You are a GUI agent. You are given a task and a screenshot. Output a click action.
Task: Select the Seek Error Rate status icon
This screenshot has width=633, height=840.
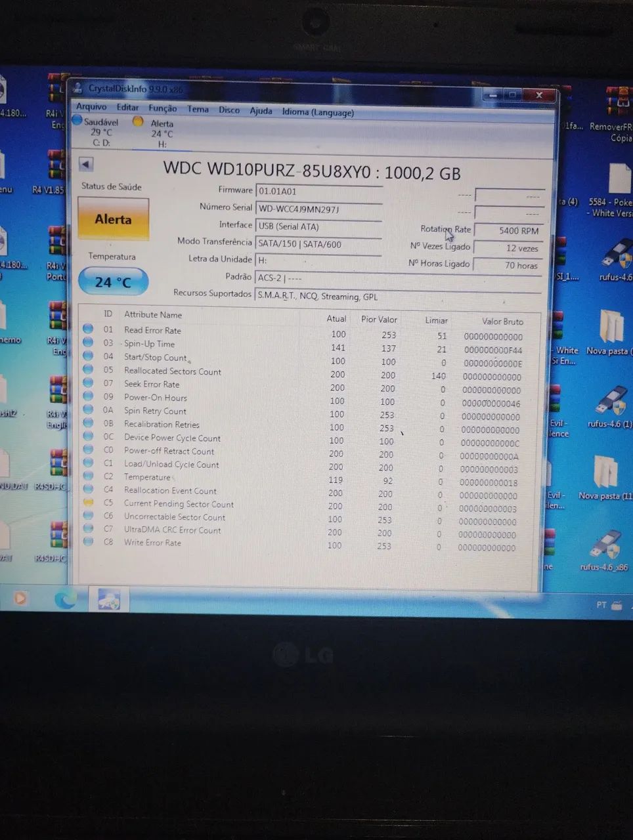88,383
